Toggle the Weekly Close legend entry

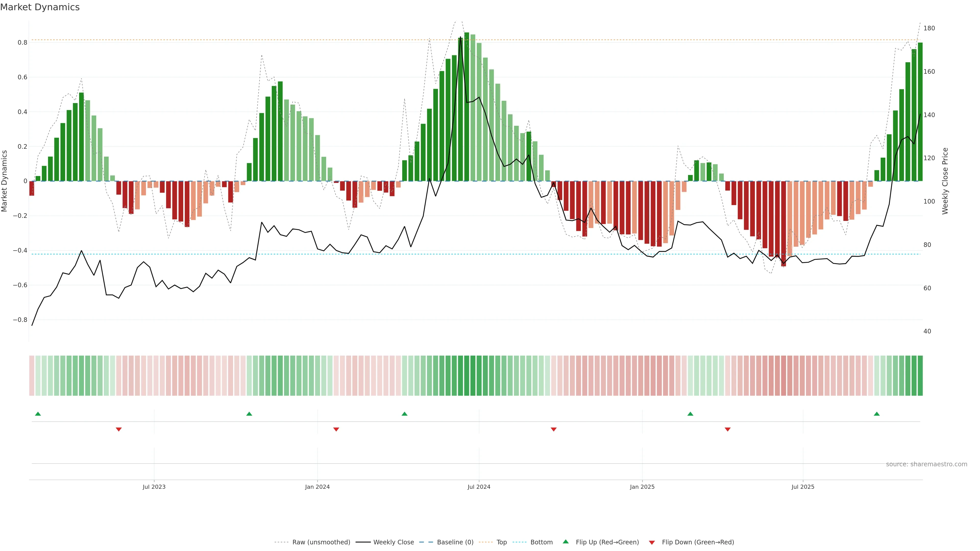pyautogui.click(x=393, y=542)
